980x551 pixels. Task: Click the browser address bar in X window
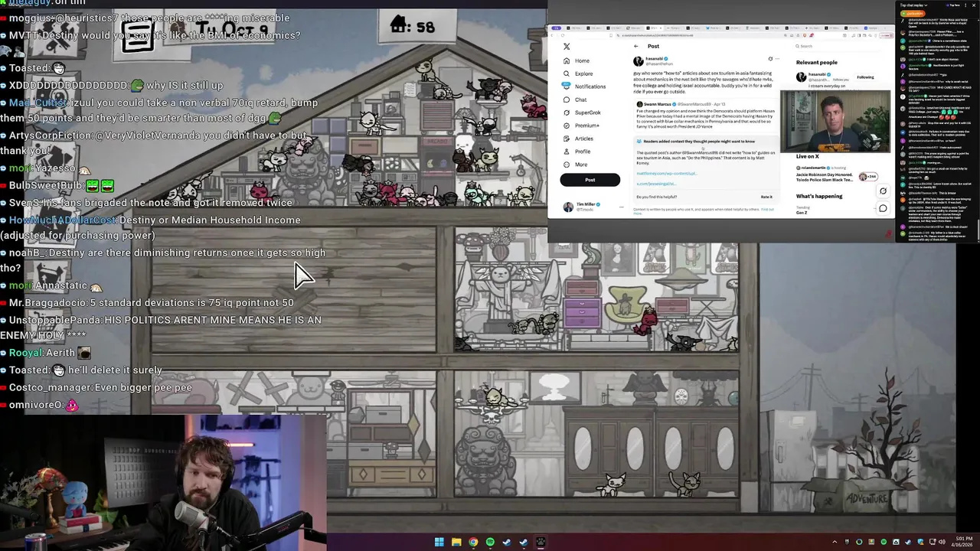tap(701, 35)
